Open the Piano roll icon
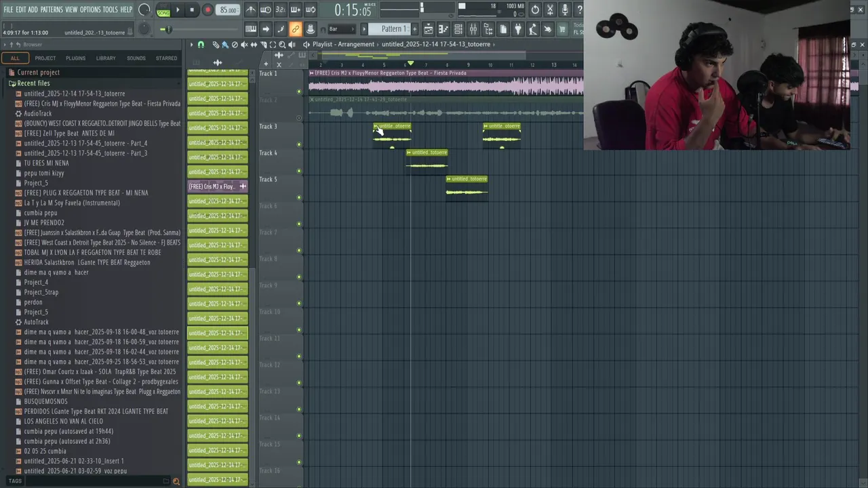 443,29
